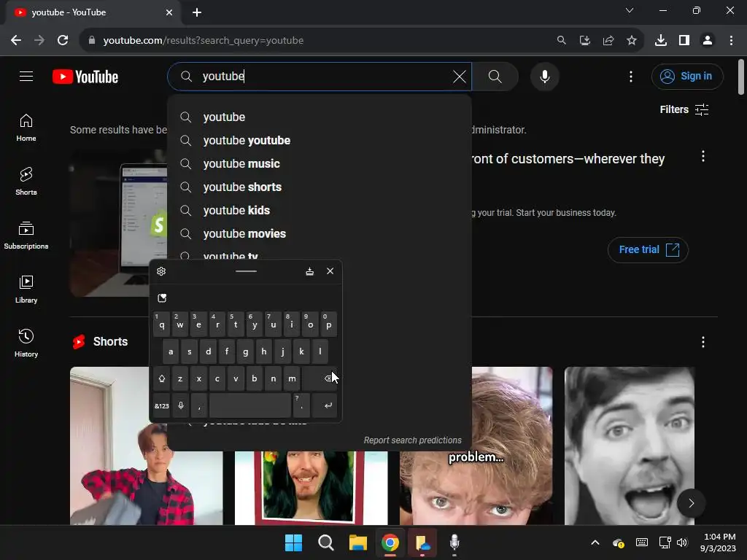The width and height of the screenshot is (747, 560).
Task: Open the Chrome profile menu
Action: pos(708,41)
